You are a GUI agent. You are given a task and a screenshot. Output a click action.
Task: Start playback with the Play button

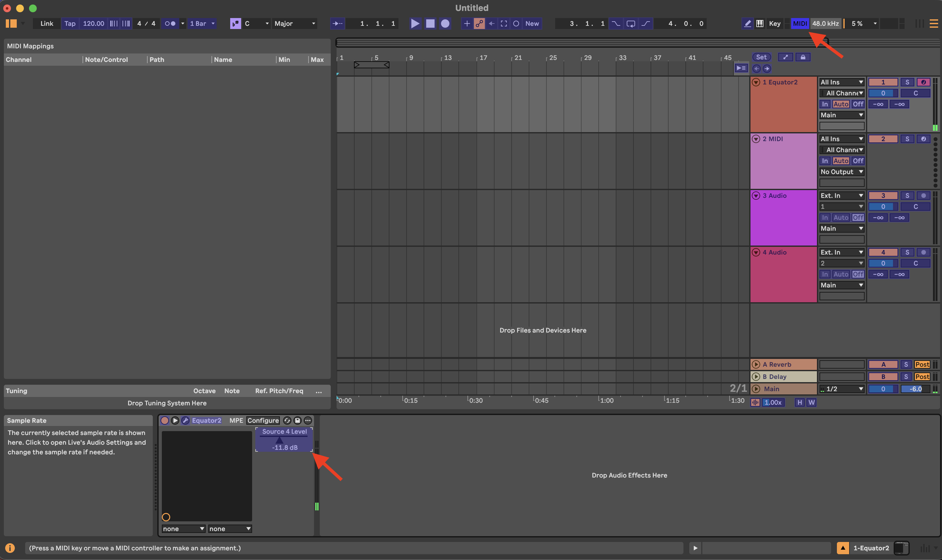[x=415, y=24]
